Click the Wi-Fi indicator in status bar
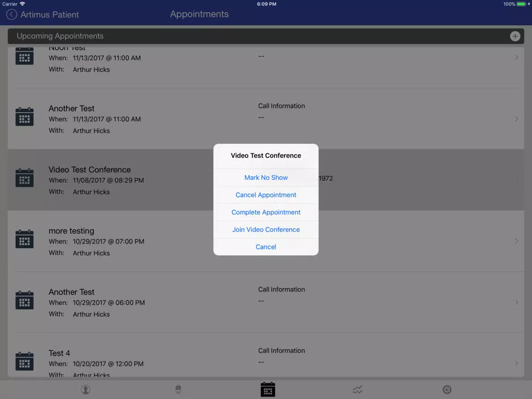 tap(22, 4)
